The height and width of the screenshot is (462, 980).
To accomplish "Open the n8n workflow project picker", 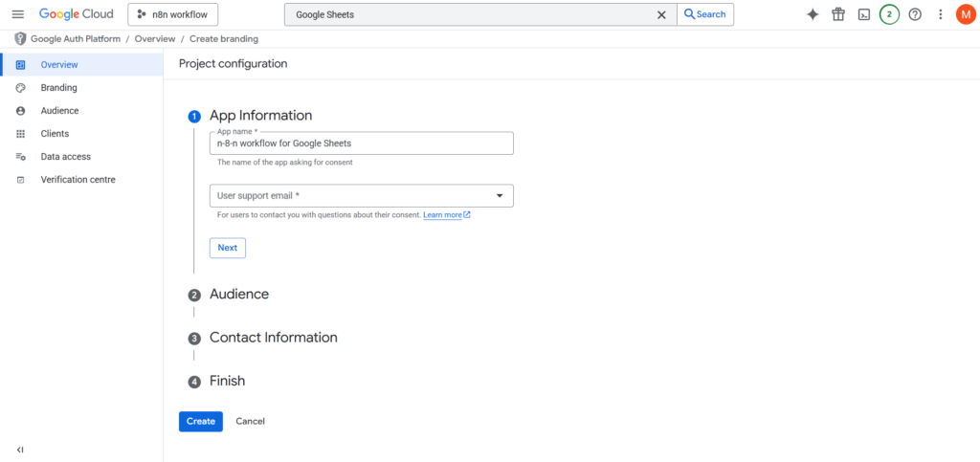I will [173, 14].
